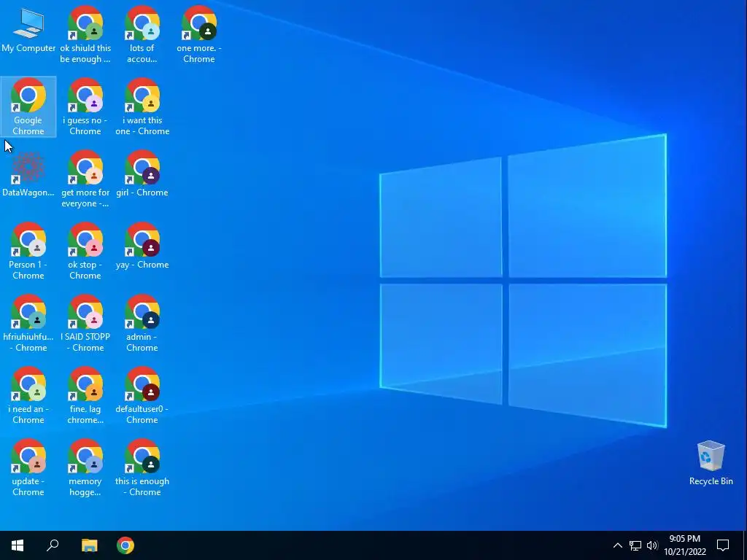This screenshot has height=560, width=747.
Task: Show hidden system tray icons
Action: pyautogui.click(x=617, y=545)
